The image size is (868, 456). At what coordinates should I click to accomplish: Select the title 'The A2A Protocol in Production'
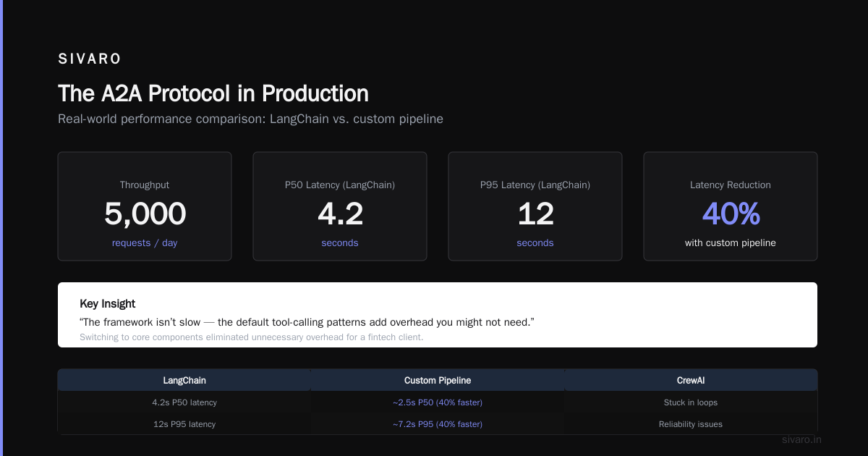[213, 93]
